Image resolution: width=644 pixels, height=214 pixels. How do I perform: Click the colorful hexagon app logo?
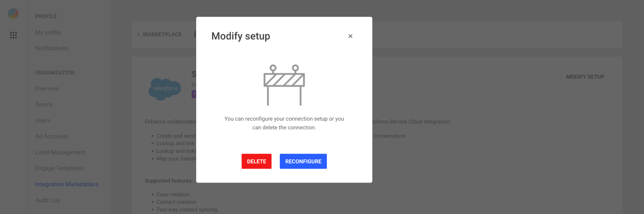13,13
